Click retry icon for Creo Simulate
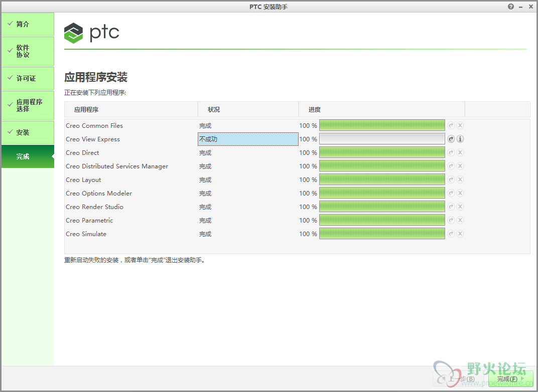The image size is (538, 392). pos(451,234)
